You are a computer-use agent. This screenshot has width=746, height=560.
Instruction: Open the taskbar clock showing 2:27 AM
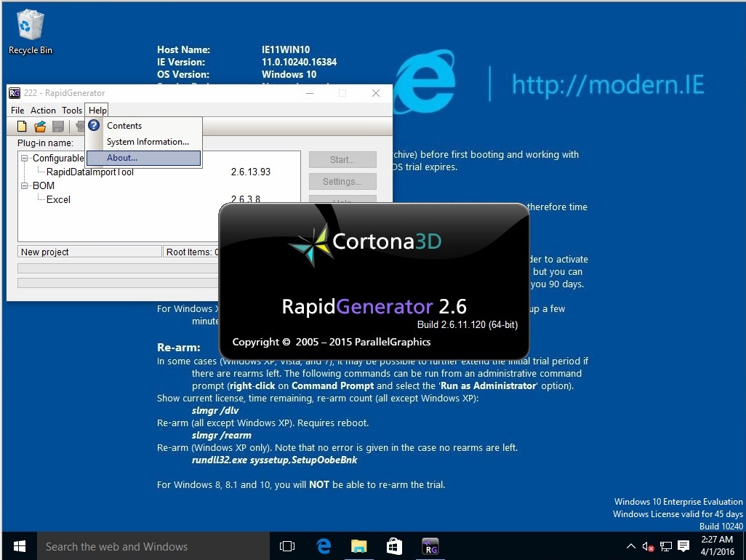click(717, 545)
